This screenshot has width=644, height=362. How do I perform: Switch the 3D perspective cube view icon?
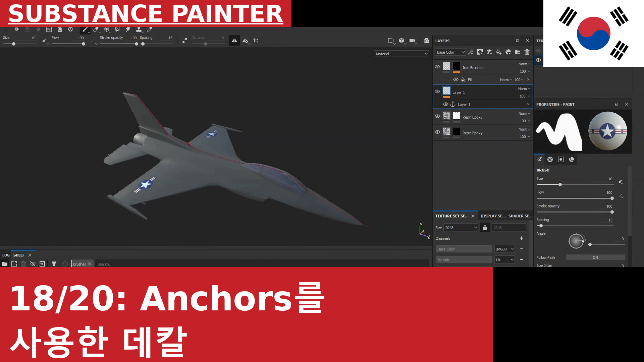coord(402,41)
